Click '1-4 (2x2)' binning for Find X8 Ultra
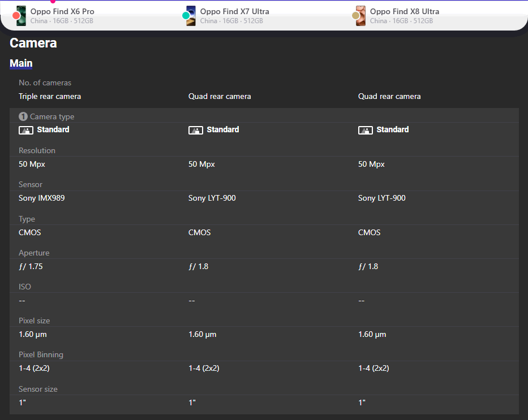This screenshot has height=420, width=528. coord(374,368)
